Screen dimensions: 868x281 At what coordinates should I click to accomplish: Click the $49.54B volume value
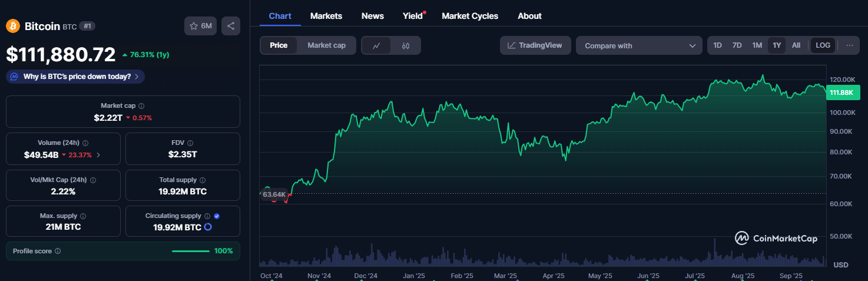[x=41, y=155]
